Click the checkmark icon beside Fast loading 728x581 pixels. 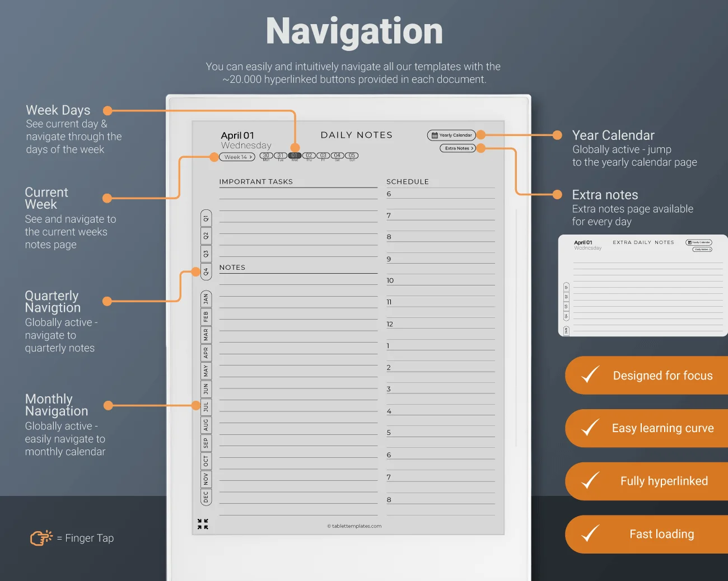(590, 534)
